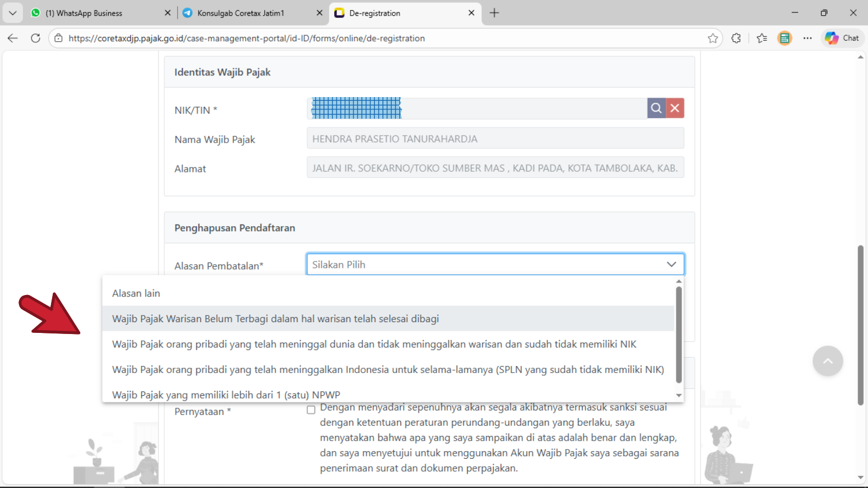Switch to the Konsulgab Coretax Jatim1 tab
Viewport: 868px width, 488px height.
(241, 13)
